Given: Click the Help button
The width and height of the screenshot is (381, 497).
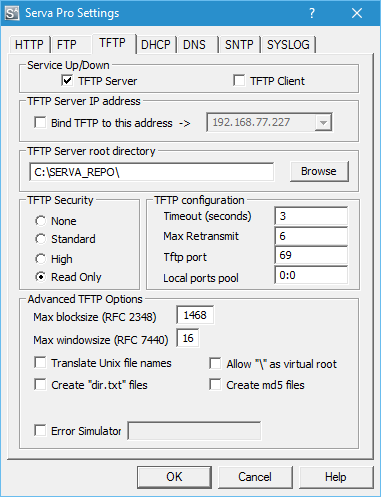Looking at the screenshot, I should [x=336, y=477].
